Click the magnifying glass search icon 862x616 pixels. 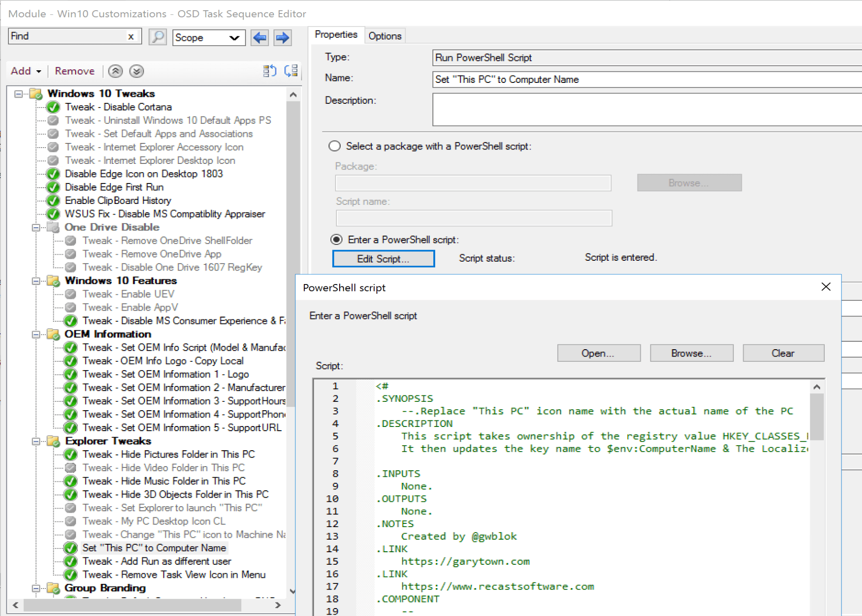[157, 37]
